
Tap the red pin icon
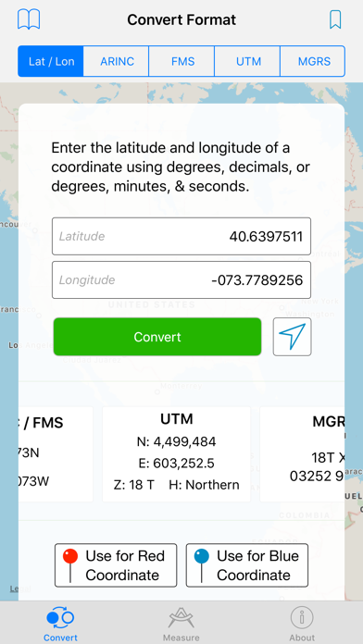70,565
